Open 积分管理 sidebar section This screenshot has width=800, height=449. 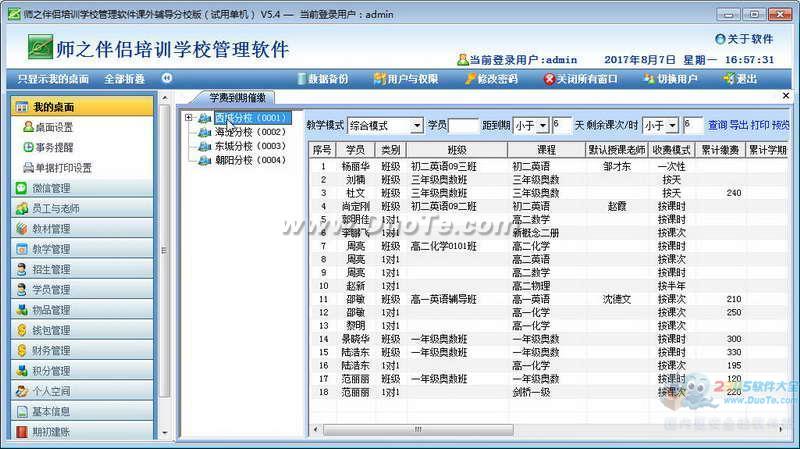click(x=82, y=371)
